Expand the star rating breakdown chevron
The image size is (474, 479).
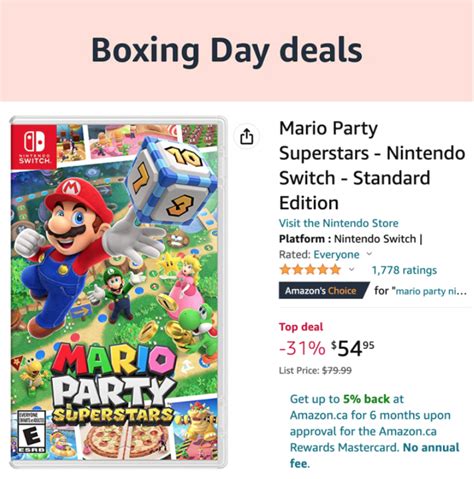pyautogui.click(x=351, y=269)
